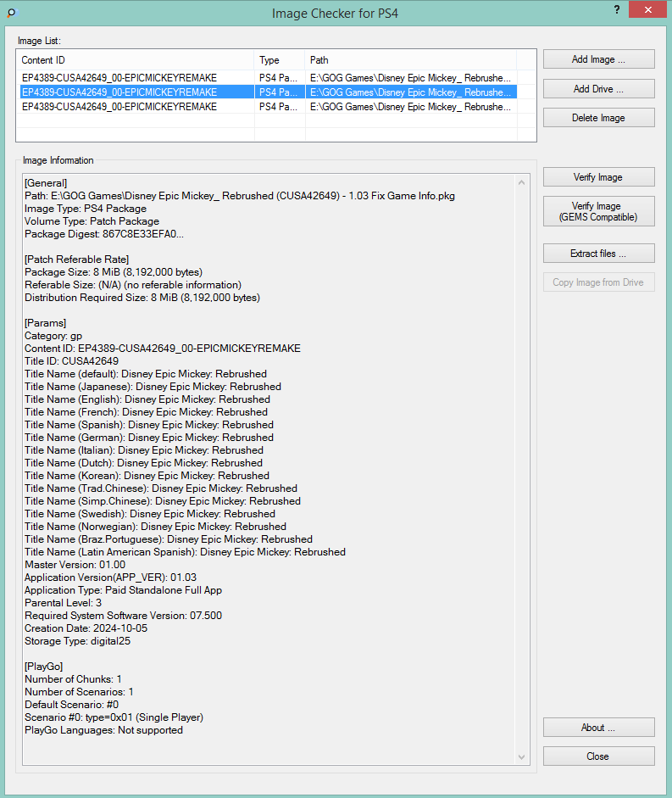Click the Category: gp line
This screenshot has height=798, width=672.
(x=53, y=336)
